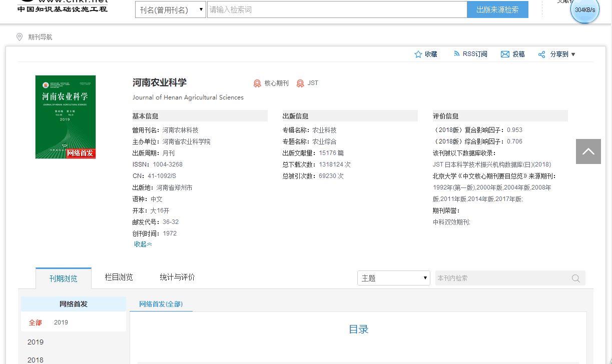
Task: Click the 期刊导航 location pin icon
Action: coord(20,37)
